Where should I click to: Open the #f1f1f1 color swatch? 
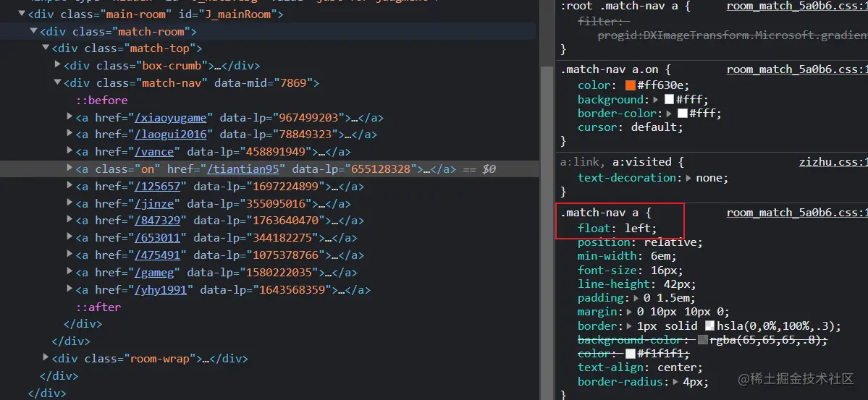(631, 354)
